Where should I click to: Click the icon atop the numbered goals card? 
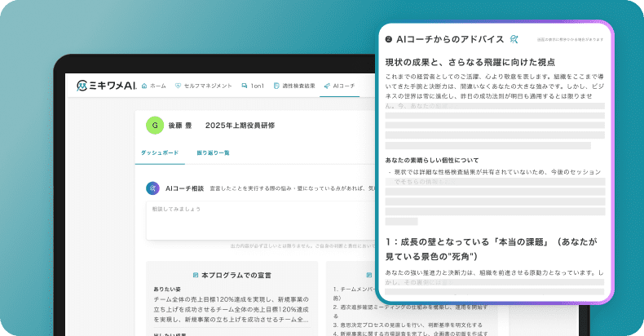coord(368,275)
